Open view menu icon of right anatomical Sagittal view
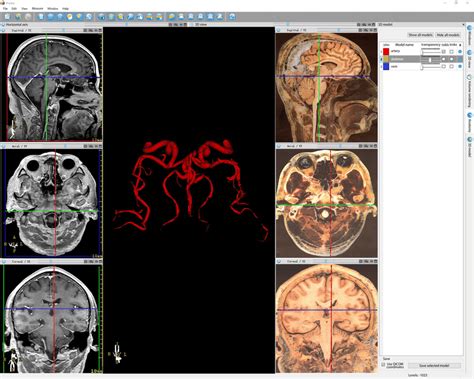Image resolution: width=474 pixels, height=379 pixels. pos(279,30)
